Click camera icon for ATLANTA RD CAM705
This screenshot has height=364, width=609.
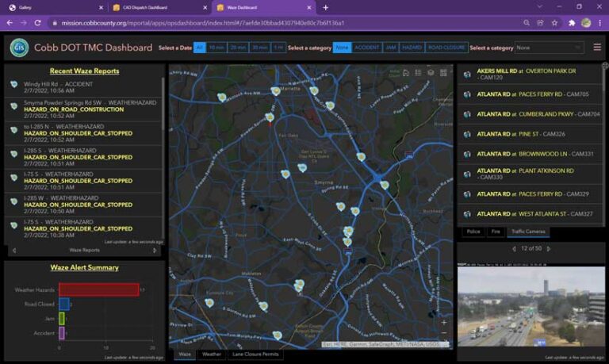point(467,94)
